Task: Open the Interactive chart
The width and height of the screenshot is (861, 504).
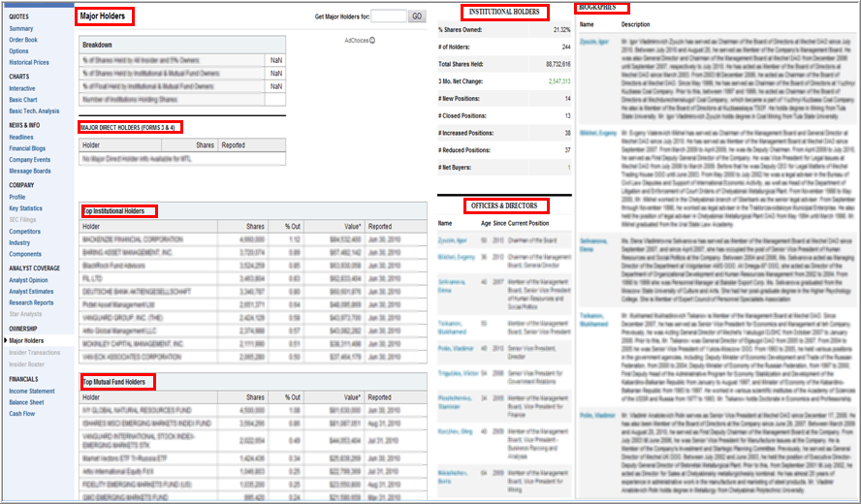Action: (22, 88)
